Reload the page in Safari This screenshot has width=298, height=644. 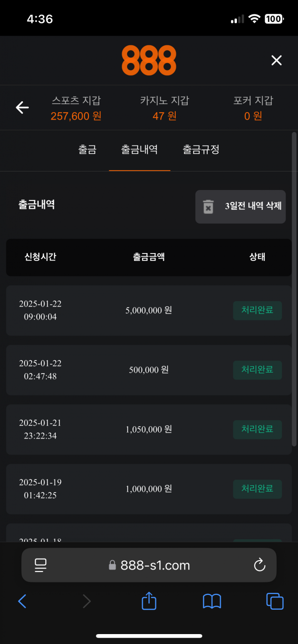tap(259, 565)
